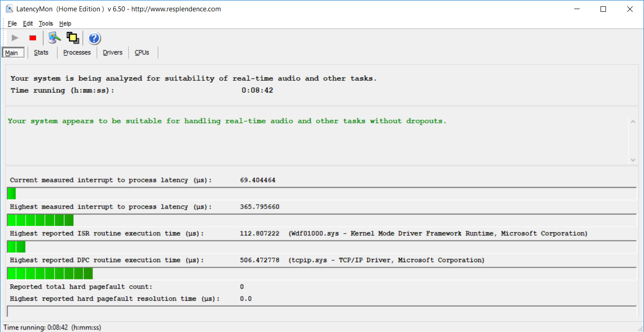644x332 pixels.
Task: Click the LatencyMon app icon in title bar
Action: click(x=9, y=9)
